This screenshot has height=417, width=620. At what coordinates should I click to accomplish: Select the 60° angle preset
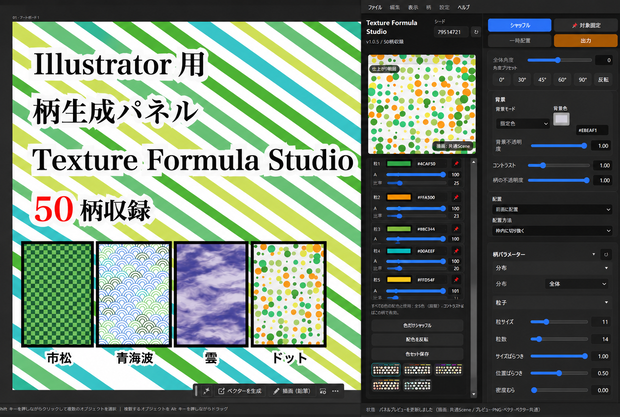pyautogui.click(x=562, y=79)
